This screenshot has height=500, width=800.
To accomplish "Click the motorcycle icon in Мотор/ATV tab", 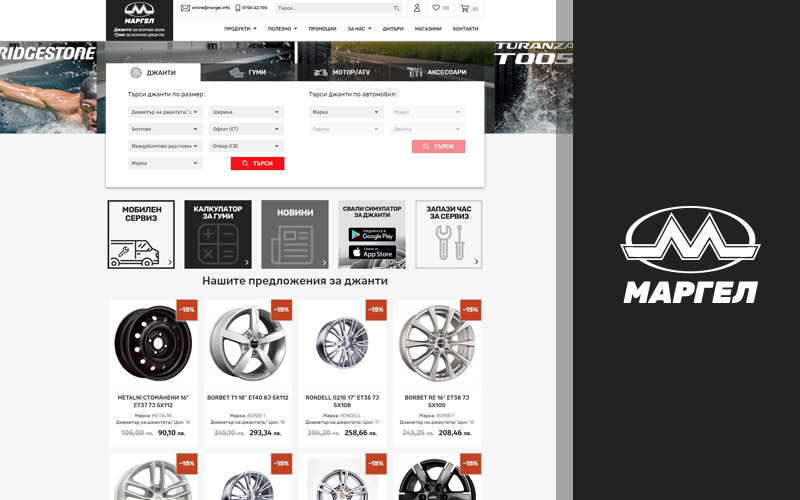I will pos(320,72).
